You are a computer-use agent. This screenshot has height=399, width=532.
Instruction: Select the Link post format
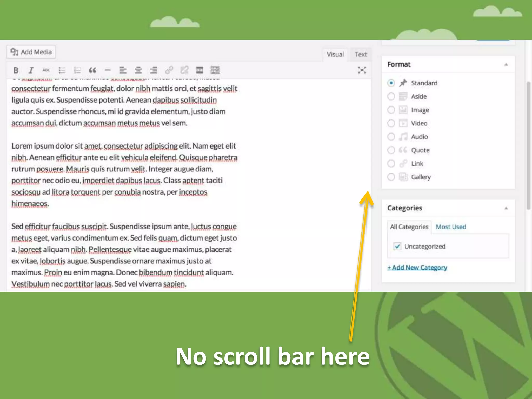click(391, 164)
